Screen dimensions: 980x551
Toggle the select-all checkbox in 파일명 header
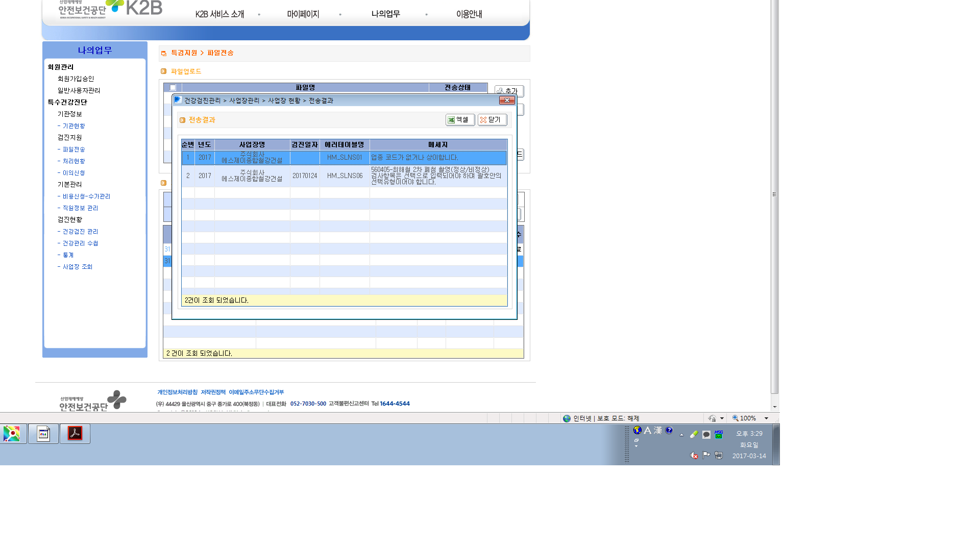pos(173,88)
